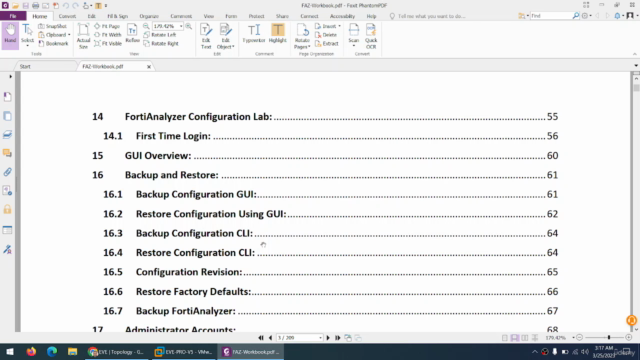Zoom in with ribbon magnifier plus
Viewport: 640px width, 360px height.
click(x=189, y=26)
